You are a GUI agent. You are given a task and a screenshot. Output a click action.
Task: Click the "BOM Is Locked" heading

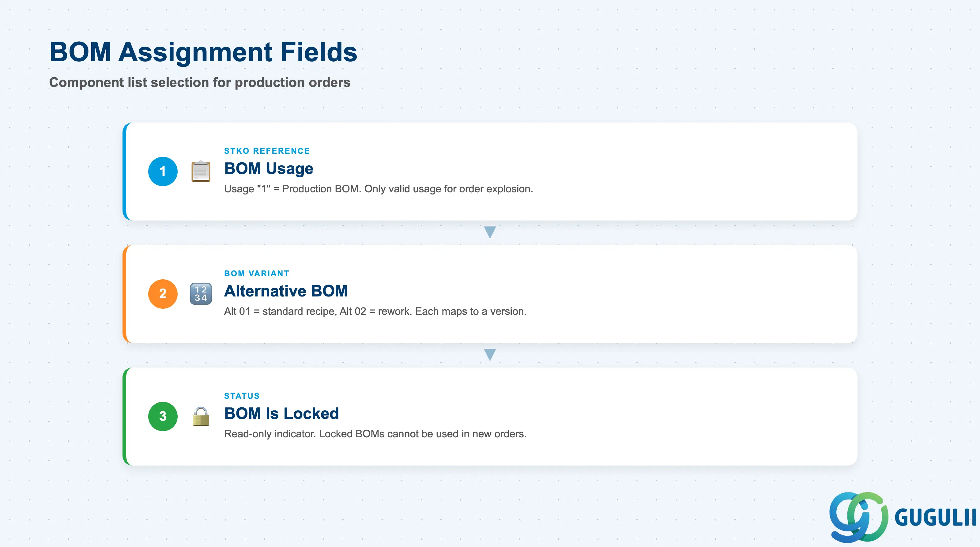(x=281, y=413)
